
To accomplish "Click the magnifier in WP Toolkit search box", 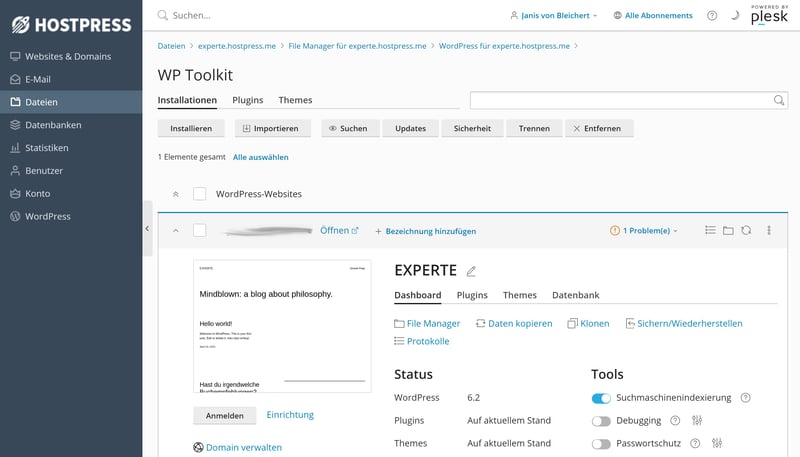I will click(779, 100).
